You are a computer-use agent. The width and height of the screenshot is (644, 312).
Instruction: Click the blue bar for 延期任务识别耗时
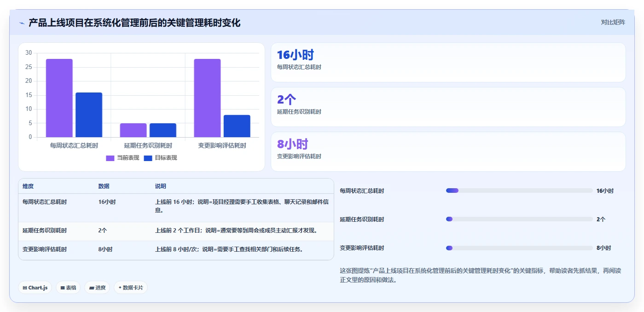[163, 130]
